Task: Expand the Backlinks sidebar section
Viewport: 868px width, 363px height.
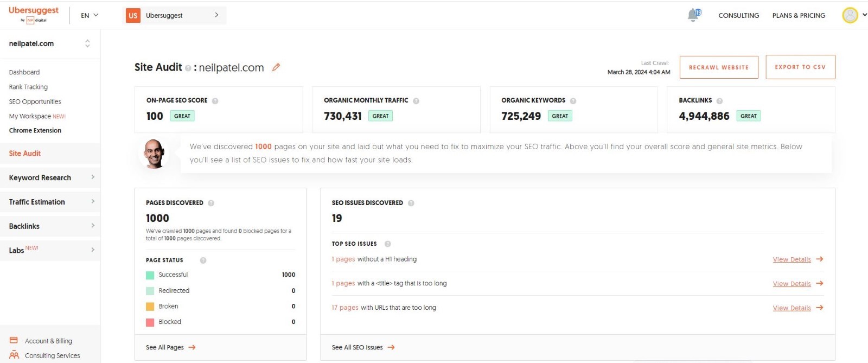Action: (x=50, y=226)
